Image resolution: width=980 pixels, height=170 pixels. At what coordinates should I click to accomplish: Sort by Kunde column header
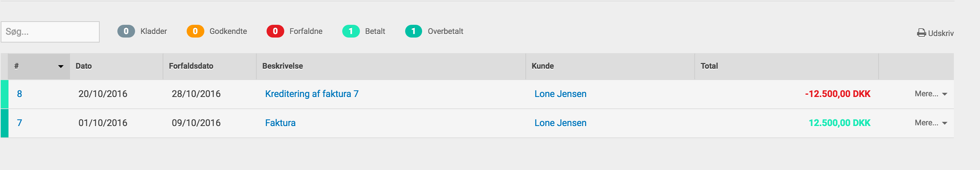click(x=542, y=66)
